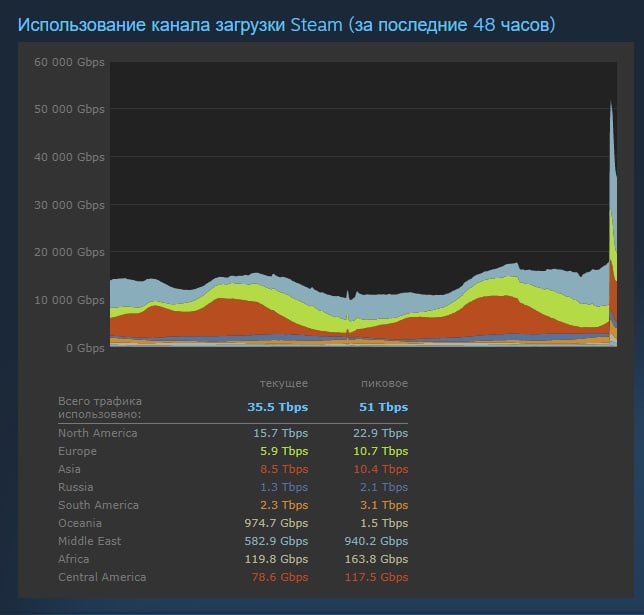Click the 40 000 Gbps axis label
The image size is (644, 615).
(69, 157)
